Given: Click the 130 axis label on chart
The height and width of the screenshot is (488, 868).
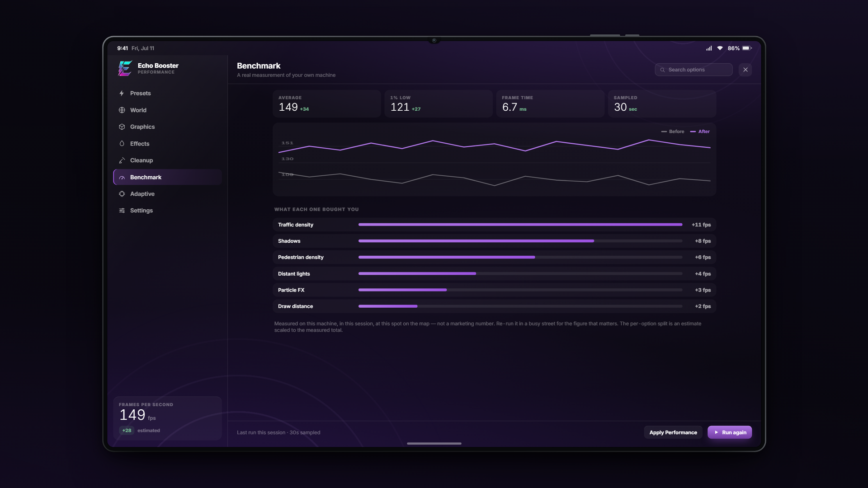Looking at the screenshot, I should click(x=288, y=159).
